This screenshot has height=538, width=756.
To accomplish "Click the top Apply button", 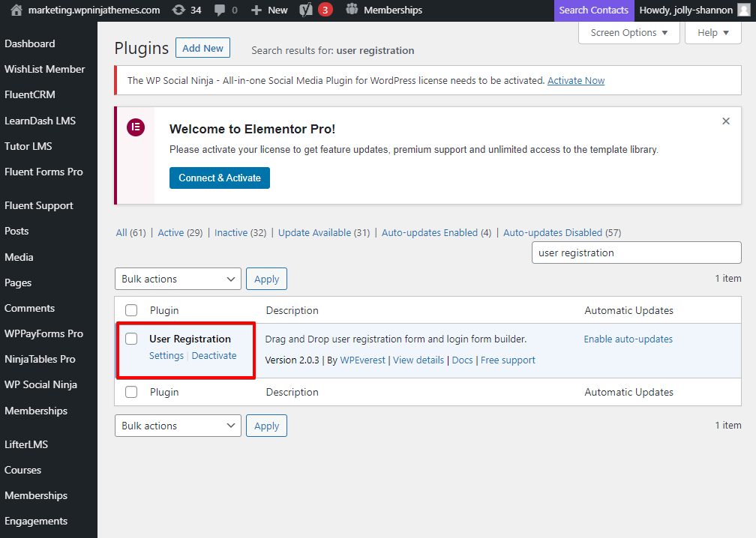I will coord(267,279).
